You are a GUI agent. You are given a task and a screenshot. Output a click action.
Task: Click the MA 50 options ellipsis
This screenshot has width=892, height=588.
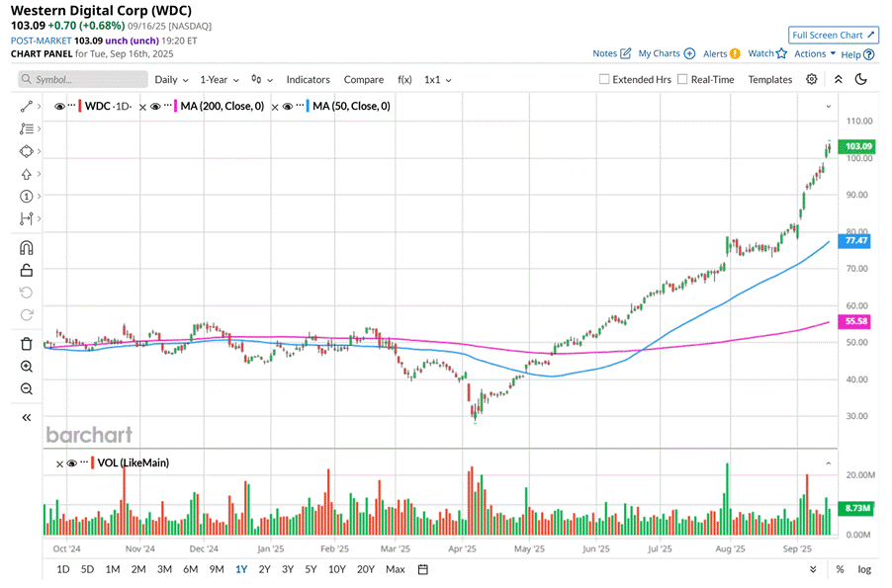[x=300, y=105]
